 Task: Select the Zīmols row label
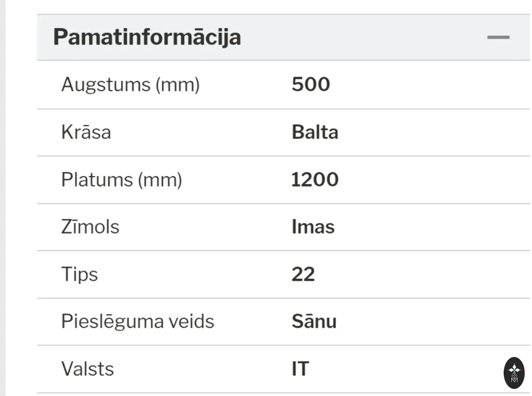[x=90, y=227]
